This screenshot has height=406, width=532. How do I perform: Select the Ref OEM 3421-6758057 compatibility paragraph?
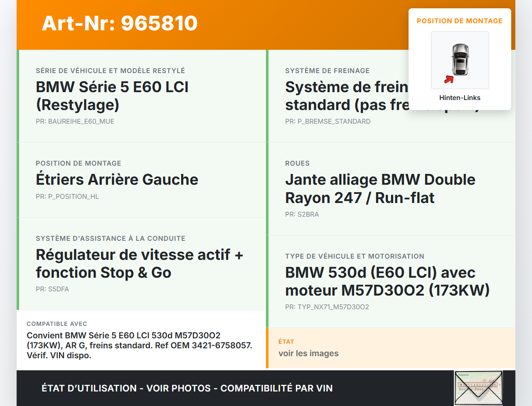tap(139, 345)
